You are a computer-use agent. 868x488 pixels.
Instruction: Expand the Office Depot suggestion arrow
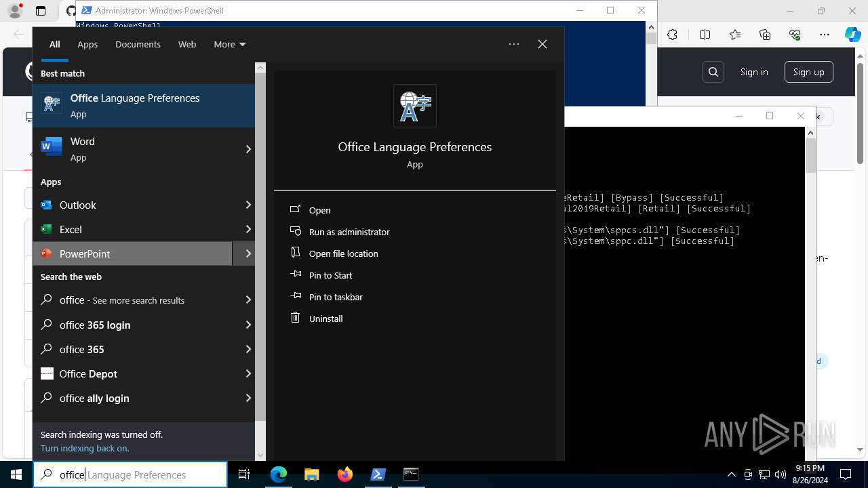248,373
